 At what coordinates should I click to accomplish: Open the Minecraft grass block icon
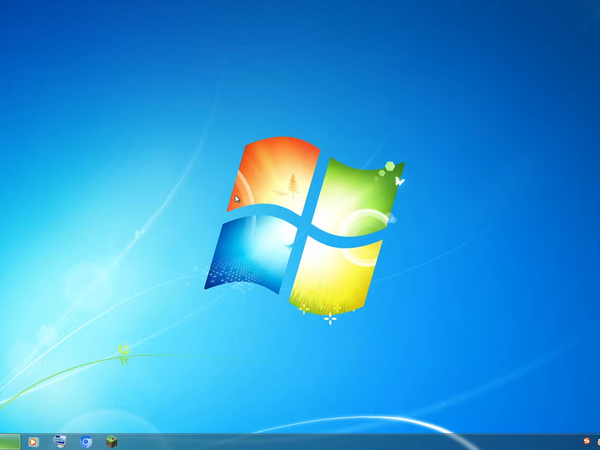[111, 442]
